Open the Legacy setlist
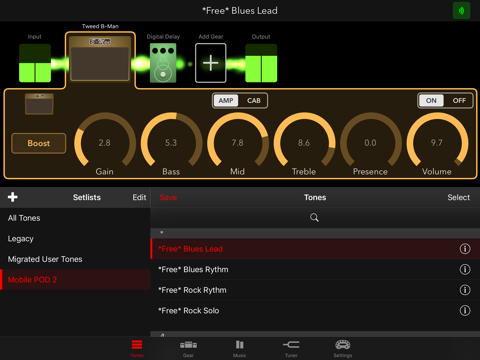 [x=75, y=239]
